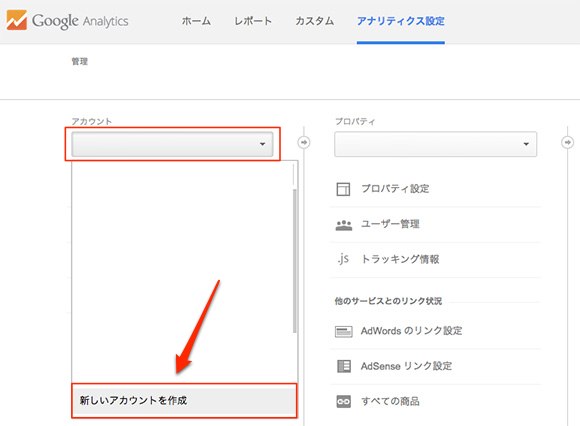Click the .js tracking icon
Viewport: 580px width, 426px height.
click(x=343, y=258)
